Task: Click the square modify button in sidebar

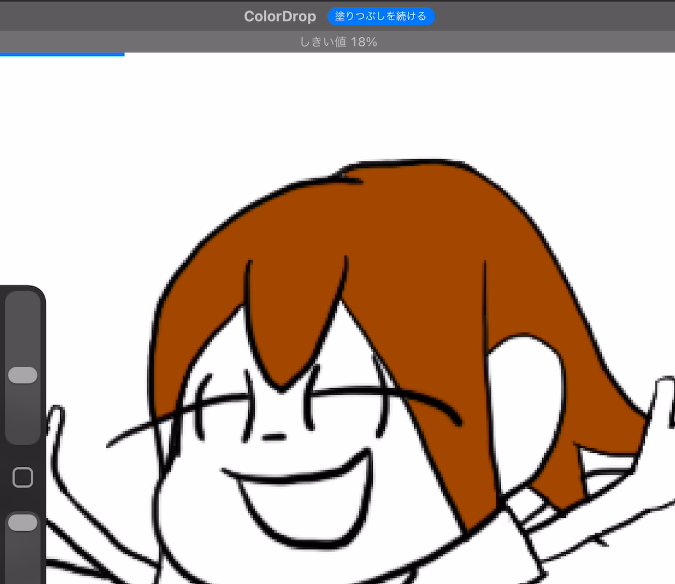Action: pyautogui.click(x=22, y=478)
